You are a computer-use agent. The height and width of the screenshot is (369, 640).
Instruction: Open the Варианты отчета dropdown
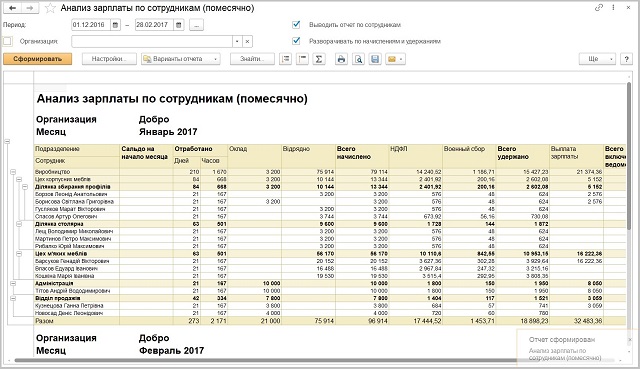pyautogui.click(x=181, y=59)
